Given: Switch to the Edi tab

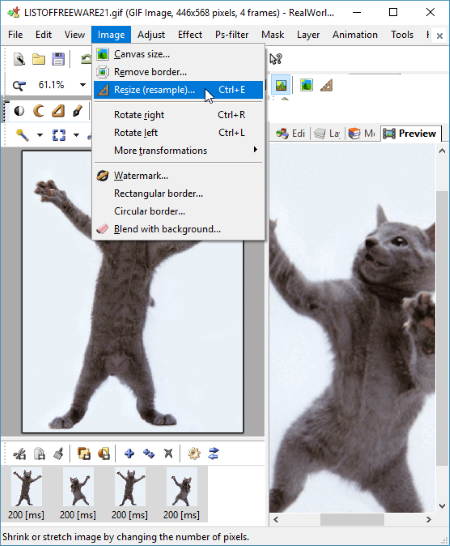Looking at the screenshot, I should tap(290, 133).
